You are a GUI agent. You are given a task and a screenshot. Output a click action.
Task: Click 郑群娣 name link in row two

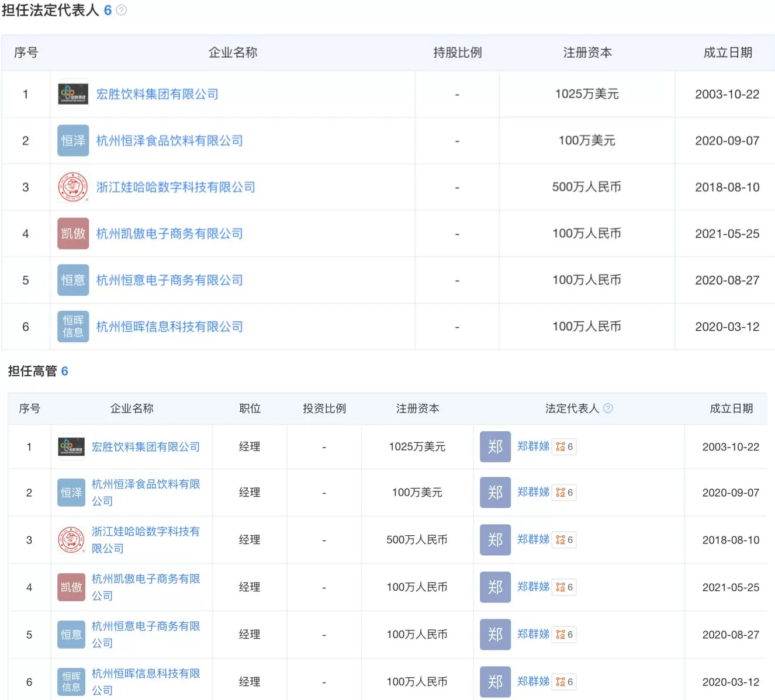point(532,492)
